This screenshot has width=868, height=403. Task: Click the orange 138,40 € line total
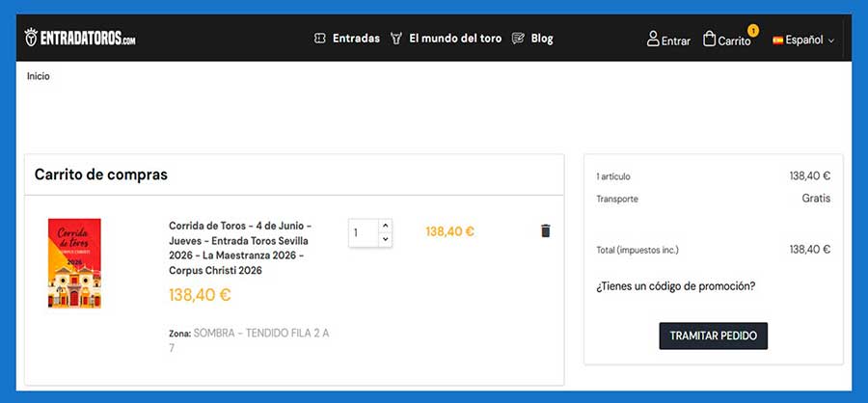(x=450, y=231)
